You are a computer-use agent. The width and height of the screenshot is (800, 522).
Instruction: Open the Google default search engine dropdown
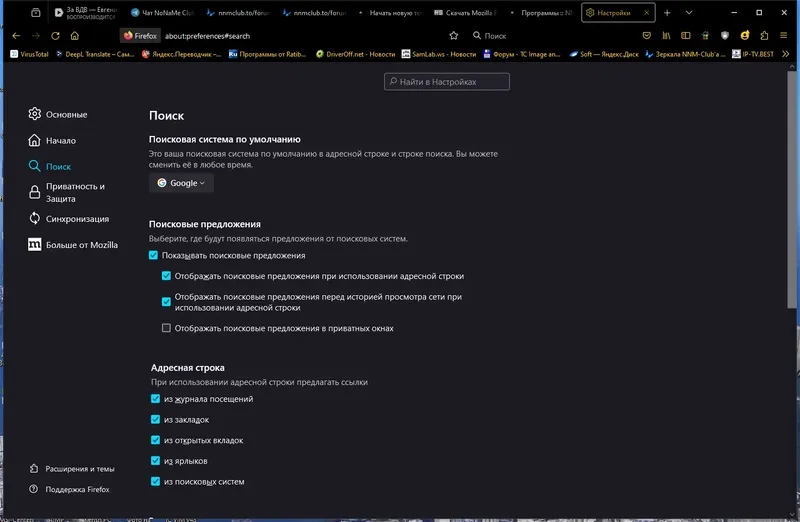click(181, 183)
